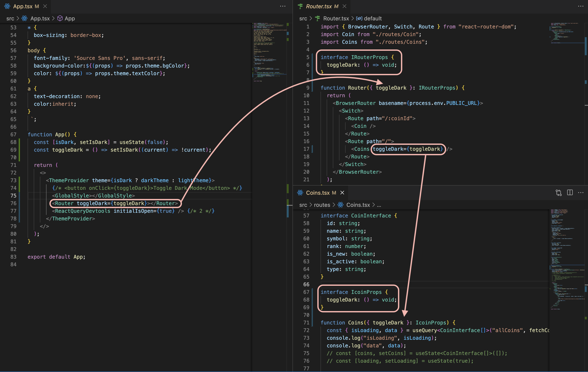Open the more actions menu of App.tsx editor

pyautogui.click(x=283, y=6)
